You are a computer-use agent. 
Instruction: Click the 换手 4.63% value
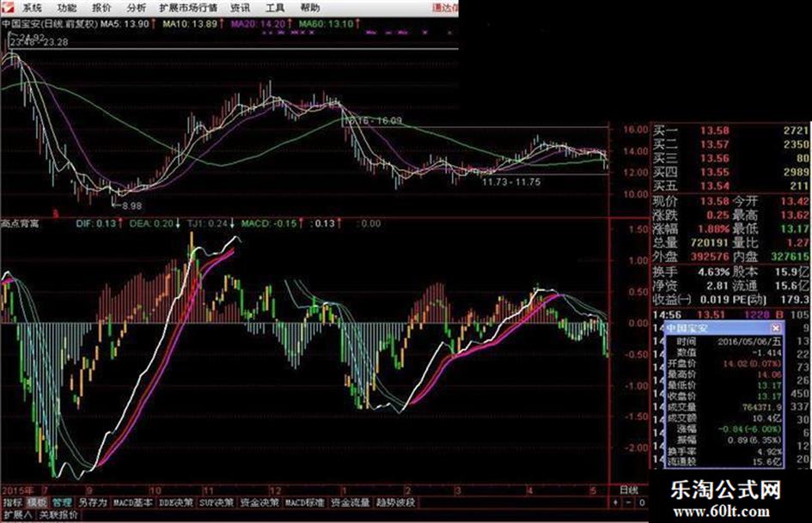[714, 272]
